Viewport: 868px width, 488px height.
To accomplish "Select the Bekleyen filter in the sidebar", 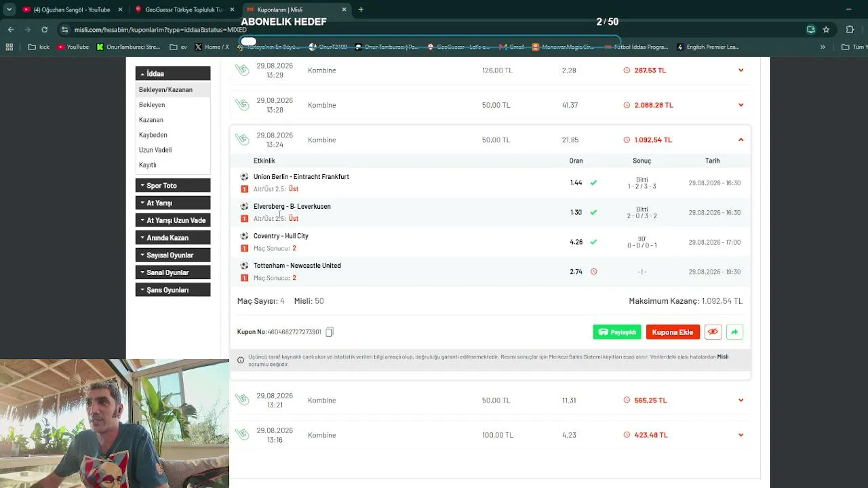I will click(x=152, y=105).
